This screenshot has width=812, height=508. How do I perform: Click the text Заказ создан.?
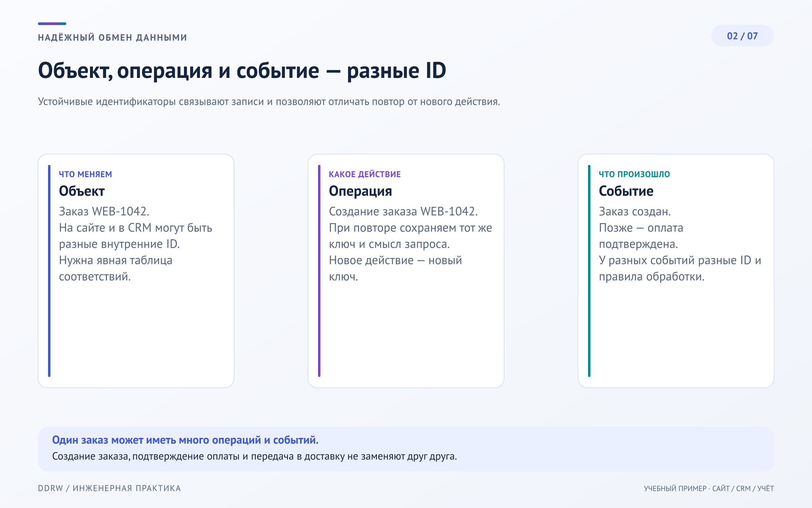tap(635, 211)
